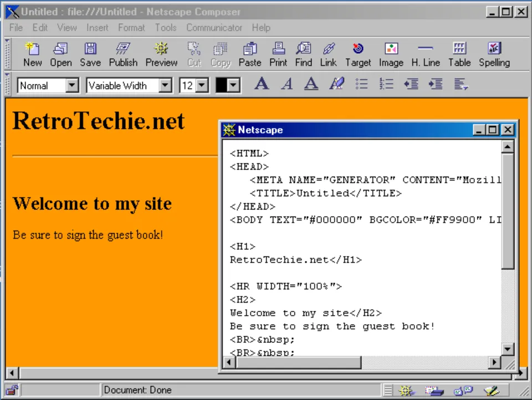Apply a bulleted list
Viewport: 532px width, 400px height.
point(361,84)
